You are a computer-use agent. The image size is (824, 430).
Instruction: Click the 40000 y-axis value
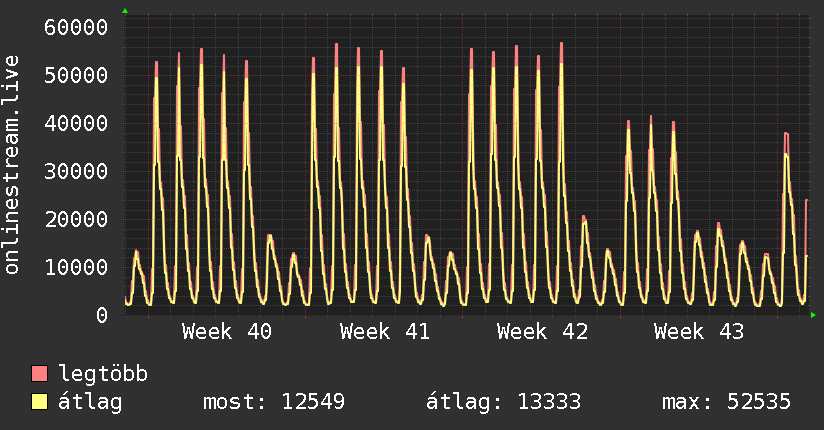(76, 124)
